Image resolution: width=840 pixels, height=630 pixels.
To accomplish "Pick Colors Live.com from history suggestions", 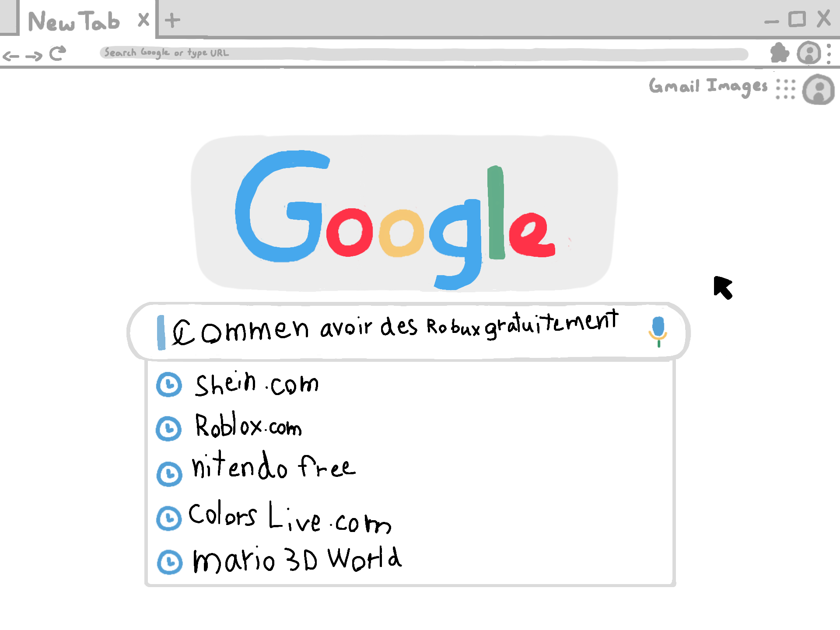I will point(409,516).
